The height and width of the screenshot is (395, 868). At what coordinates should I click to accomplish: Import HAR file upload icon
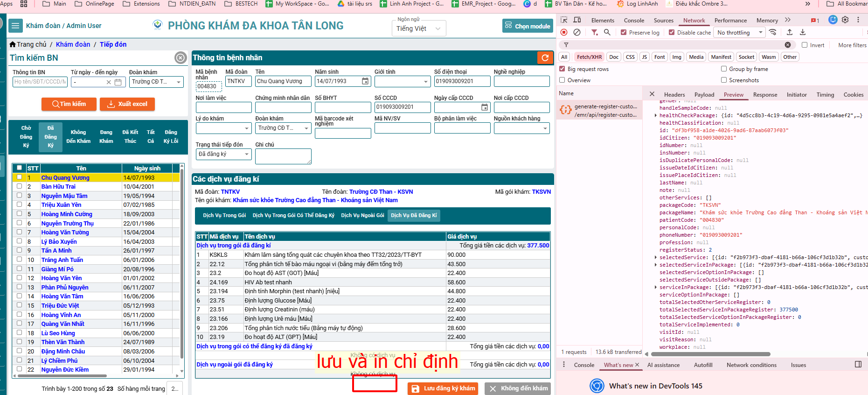pos(790,32)
